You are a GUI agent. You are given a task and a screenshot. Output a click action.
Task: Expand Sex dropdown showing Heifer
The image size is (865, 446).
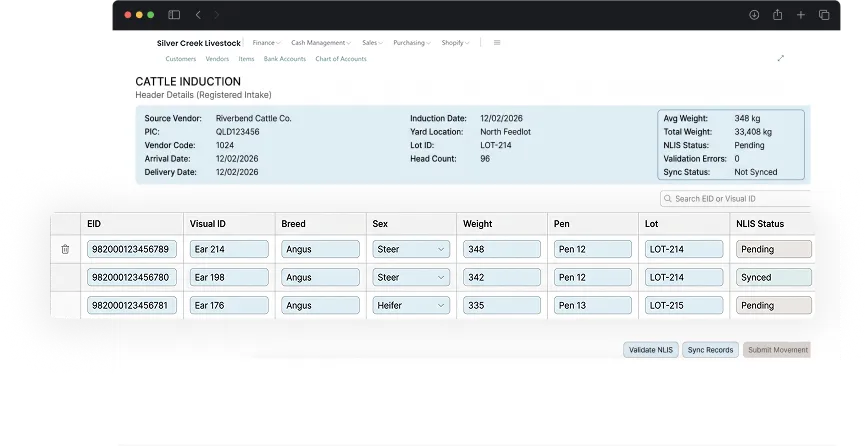pyautogui.click(x=411, y=305)
